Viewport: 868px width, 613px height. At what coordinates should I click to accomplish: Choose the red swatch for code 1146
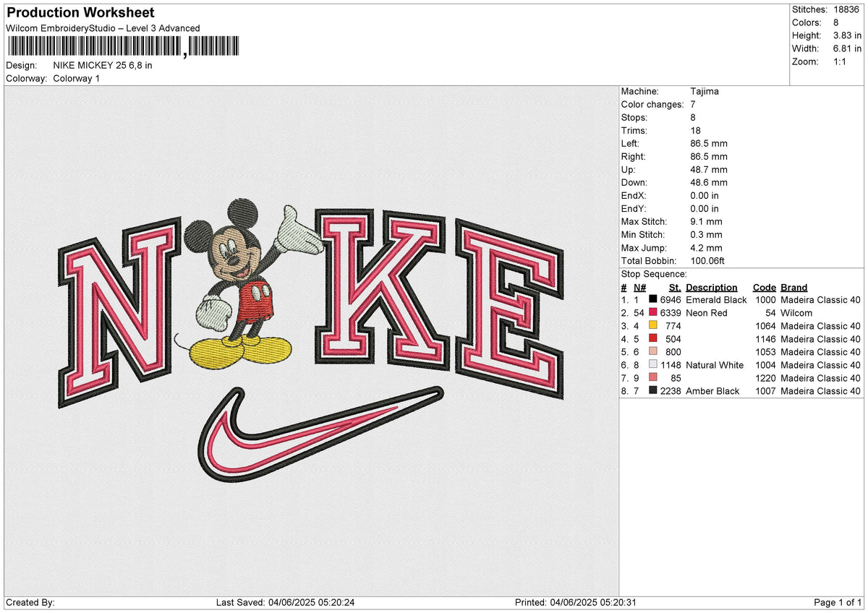coord(653,339)
